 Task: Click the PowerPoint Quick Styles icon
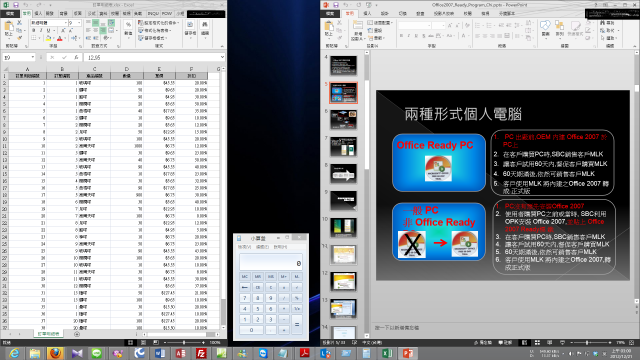[x=576, y=26]
